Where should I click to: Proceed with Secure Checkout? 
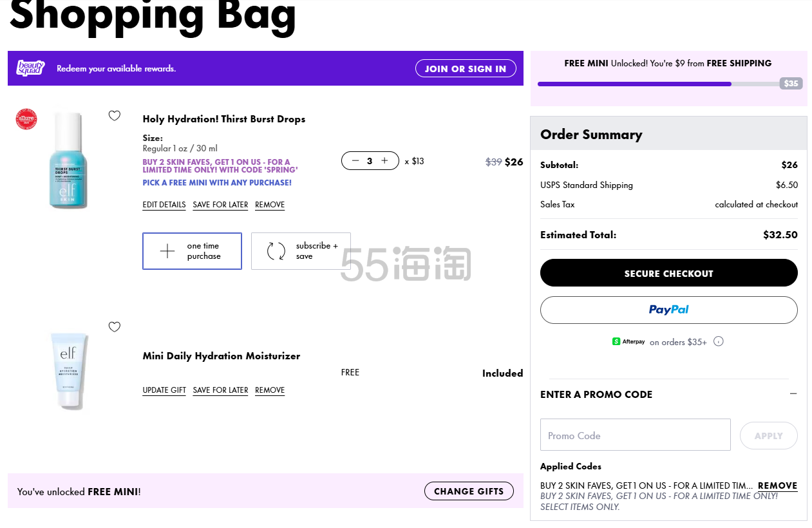point(668,273)
